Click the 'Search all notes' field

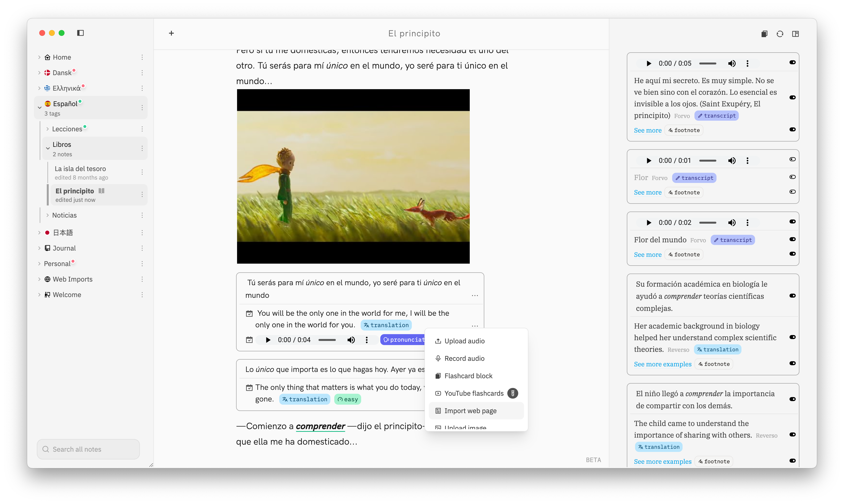88,449
